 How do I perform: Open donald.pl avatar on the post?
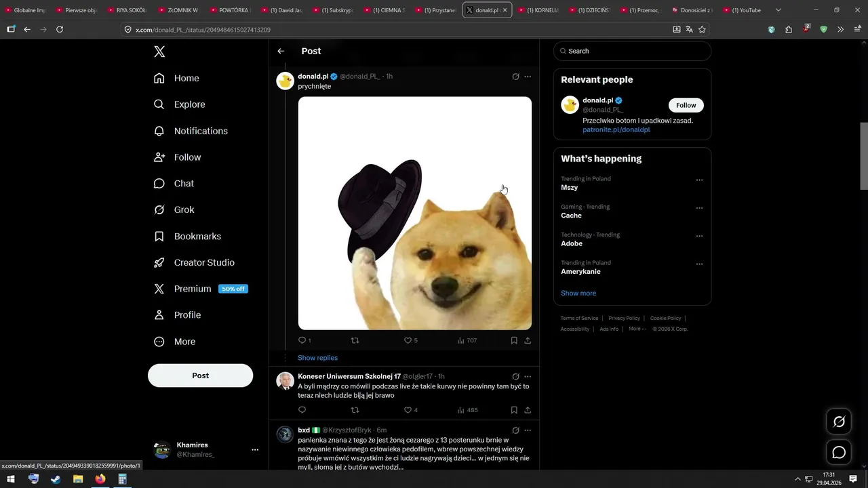(285, 81)
